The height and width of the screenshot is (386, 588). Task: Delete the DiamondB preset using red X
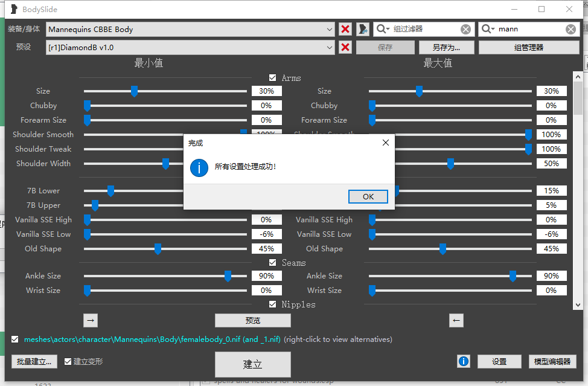(345, 47)
